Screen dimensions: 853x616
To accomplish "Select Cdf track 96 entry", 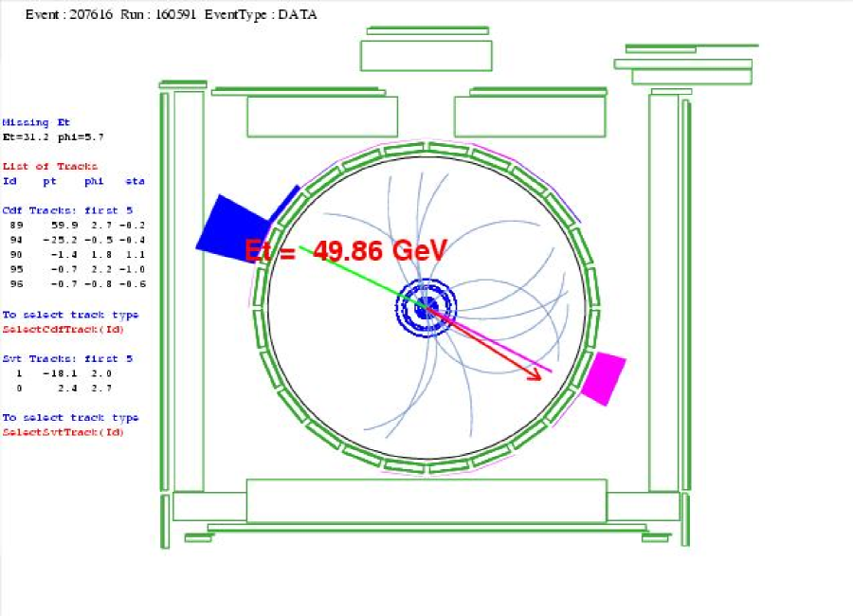I will [74, 283].
